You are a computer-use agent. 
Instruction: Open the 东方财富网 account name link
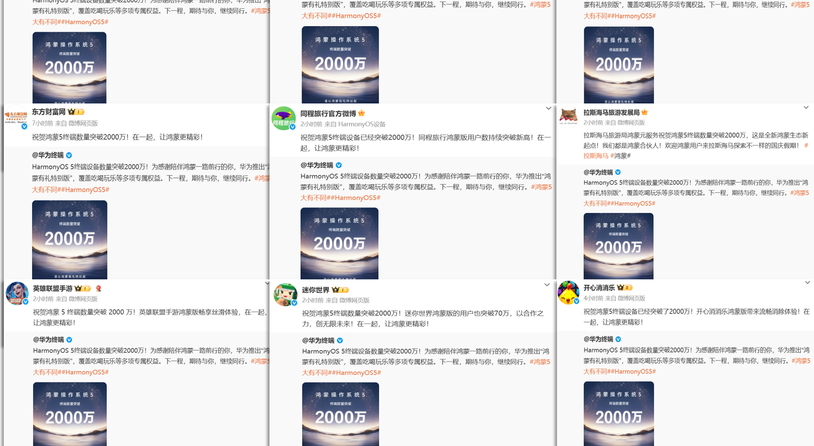tap(49, 112)
